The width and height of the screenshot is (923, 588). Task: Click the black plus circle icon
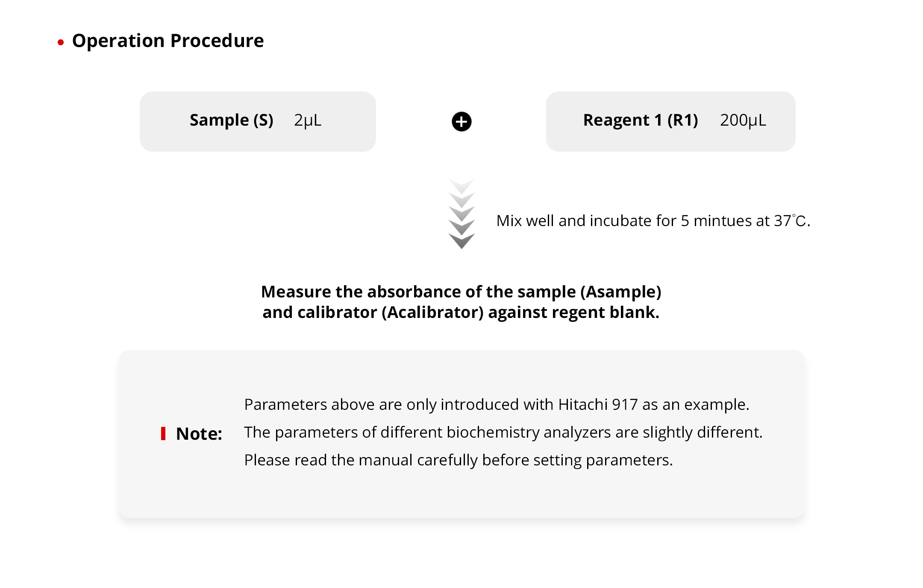point(461,122)
